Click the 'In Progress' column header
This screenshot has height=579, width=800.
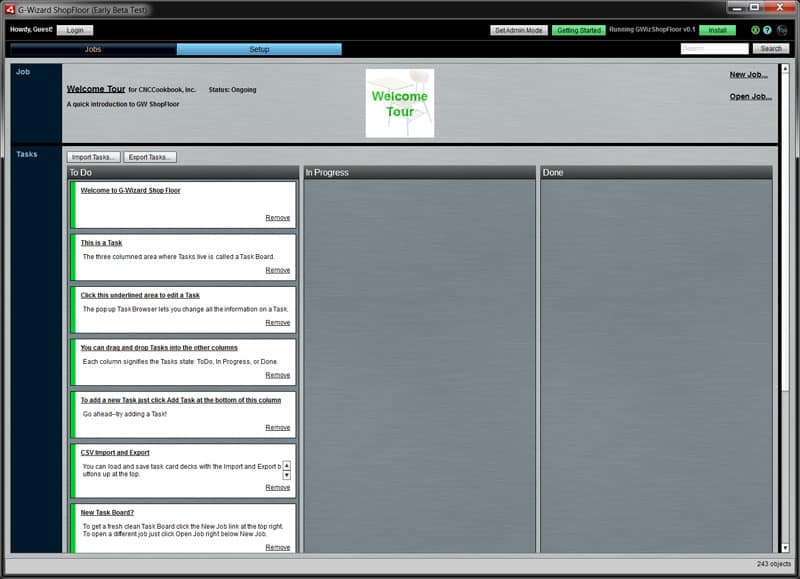coord(419,172)
